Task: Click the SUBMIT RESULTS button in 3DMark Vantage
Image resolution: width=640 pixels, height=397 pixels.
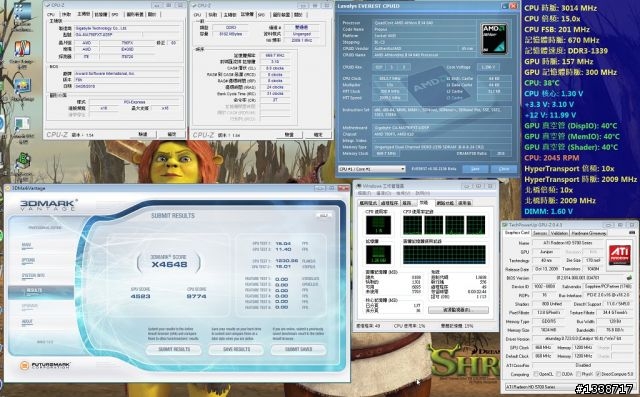Action: (174, 350)
